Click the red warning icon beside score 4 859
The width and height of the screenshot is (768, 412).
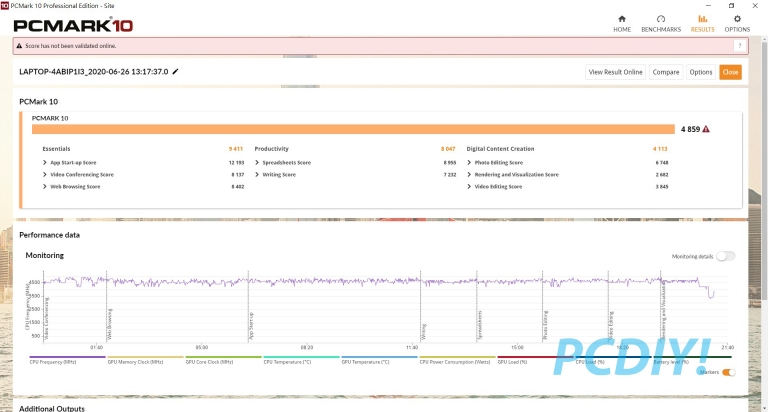pos(706,129)
